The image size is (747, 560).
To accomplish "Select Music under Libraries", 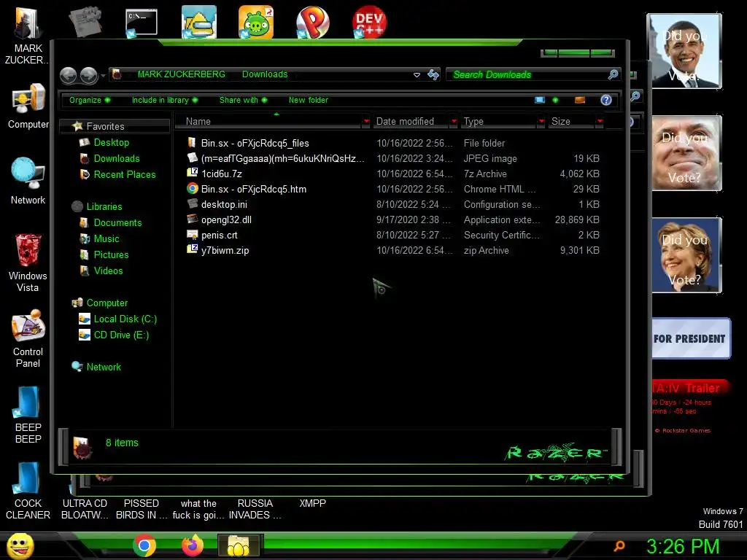I will coord(107,238).
